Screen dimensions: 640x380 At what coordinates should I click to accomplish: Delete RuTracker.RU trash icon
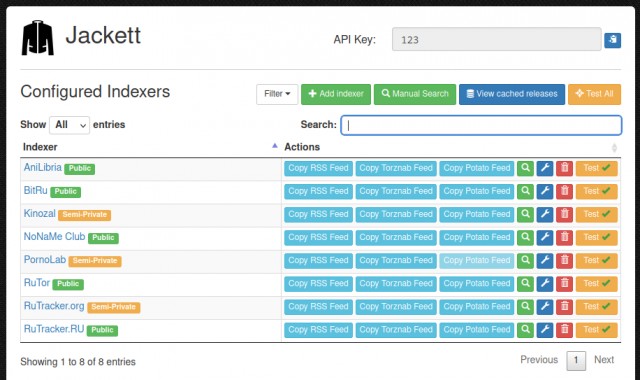click(564, 330)
